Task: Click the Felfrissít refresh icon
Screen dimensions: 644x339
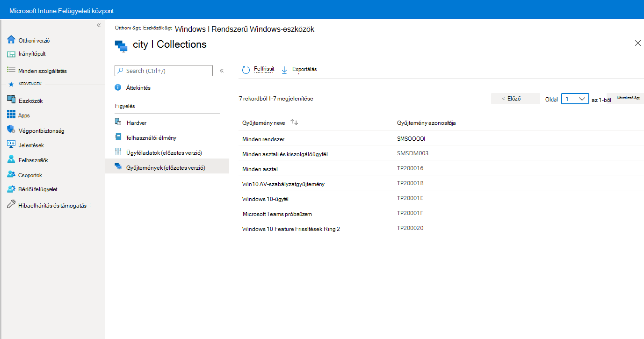Action: click(x=246, y=70)
